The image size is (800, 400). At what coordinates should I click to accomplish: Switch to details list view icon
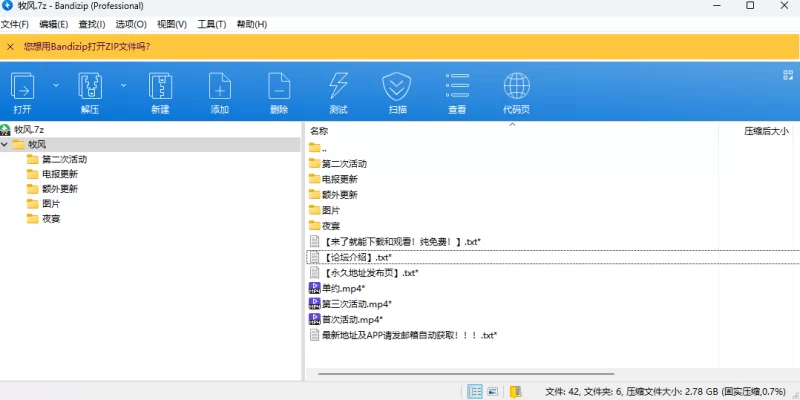click(x=475, y=391)
